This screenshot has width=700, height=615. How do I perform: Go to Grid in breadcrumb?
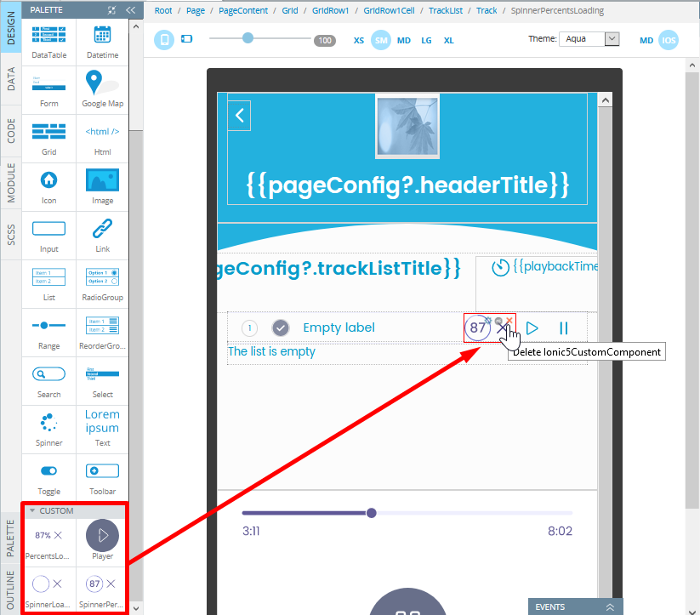pyautogui.click(x=290, y=10)
